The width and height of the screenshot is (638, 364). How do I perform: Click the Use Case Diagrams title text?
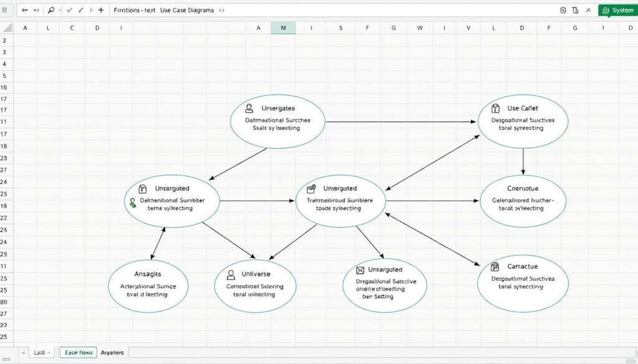[187, 10]
